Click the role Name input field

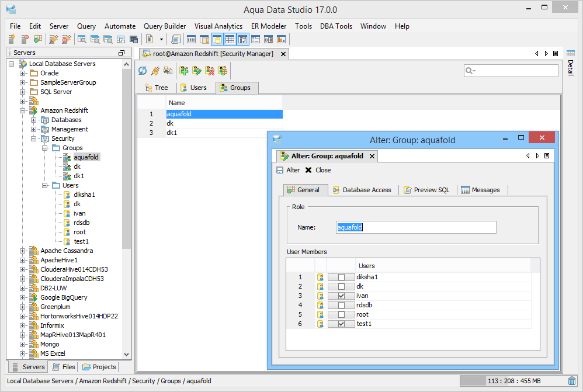point(416,227)
